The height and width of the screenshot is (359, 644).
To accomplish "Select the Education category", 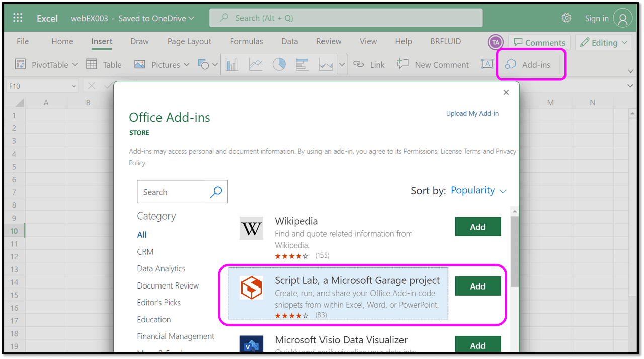I will coord(154,319).
